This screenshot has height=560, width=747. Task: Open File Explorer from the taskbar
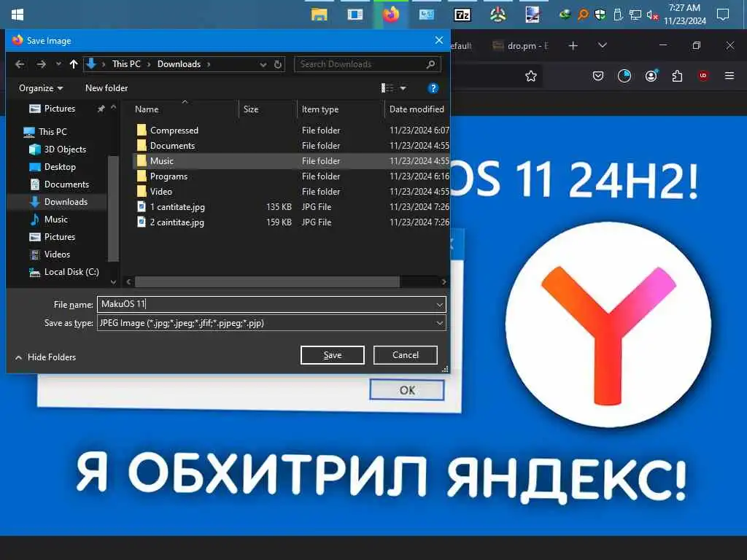(x=320, y=15)
